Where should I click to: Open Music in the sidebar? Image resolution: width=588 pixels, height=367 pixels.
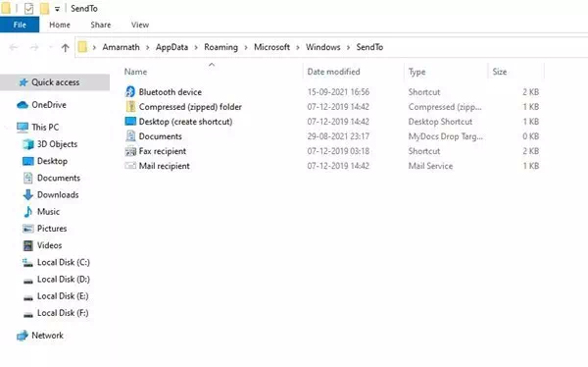point(48,212)
